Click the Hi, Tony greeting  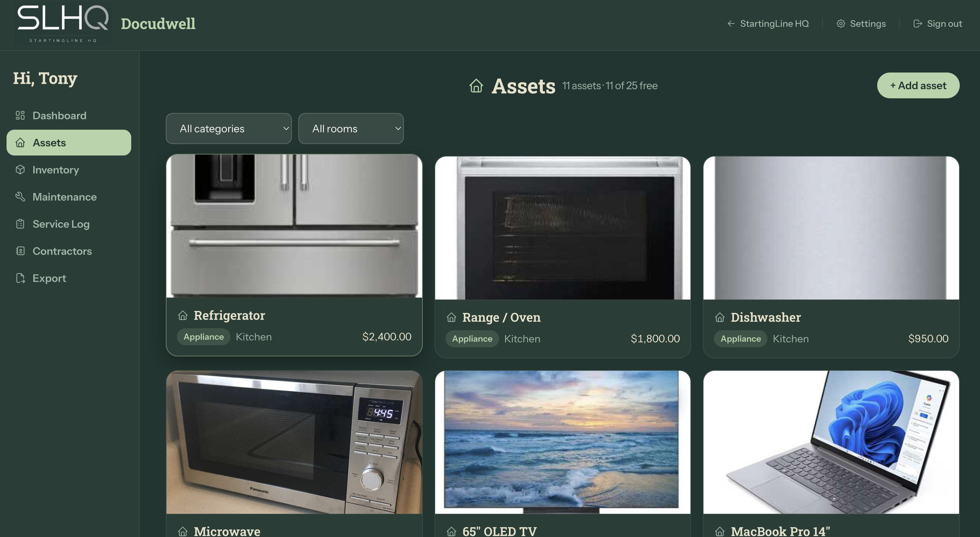[x=45, y=78]
